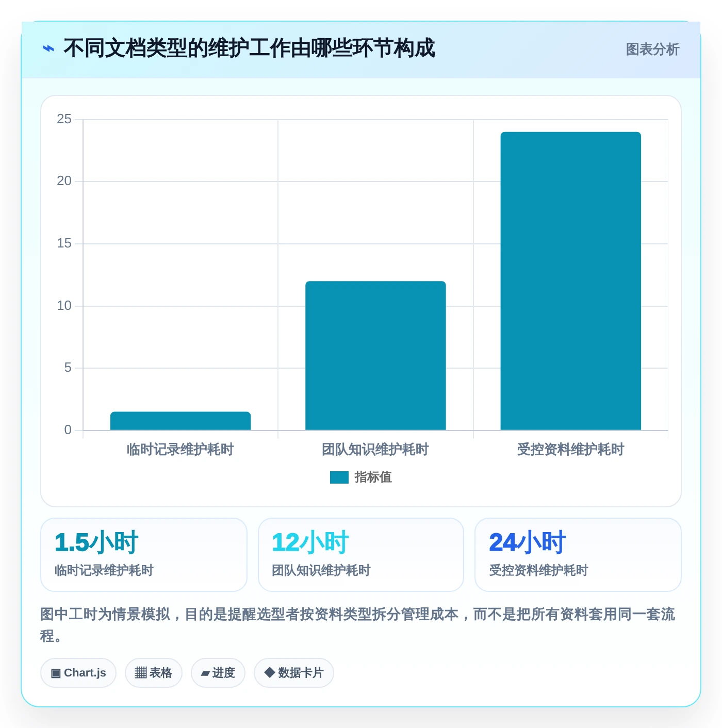This screenshot has width=722, height=728.
Task: Click the chart title 不同文档类型的维护工作由哪些环节构成
Action: [249, 48]
